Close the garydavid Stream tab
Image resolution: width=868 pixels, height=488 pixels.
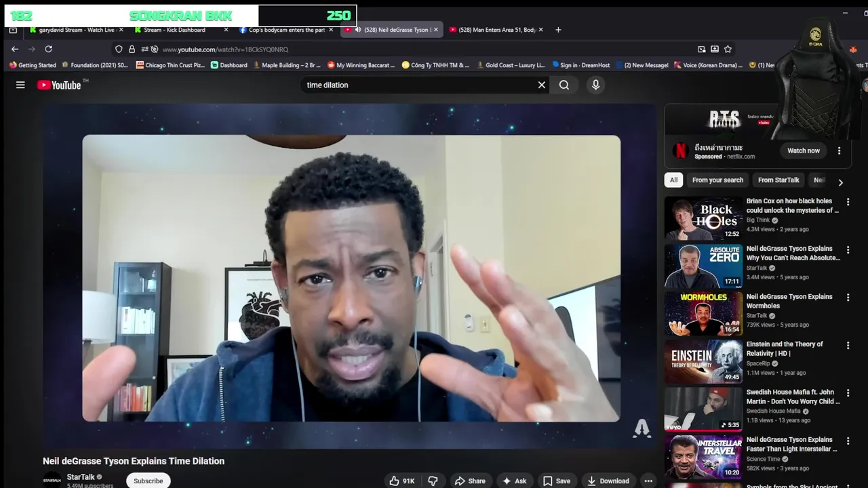[x=121, y=30]
